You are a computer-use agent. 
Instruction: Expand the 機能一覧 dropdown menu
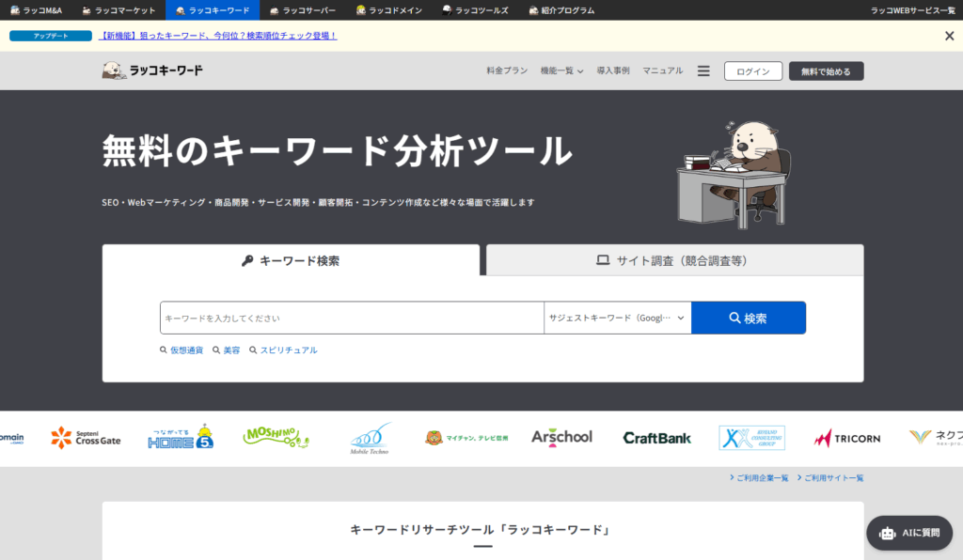click(x=561, y=70)
